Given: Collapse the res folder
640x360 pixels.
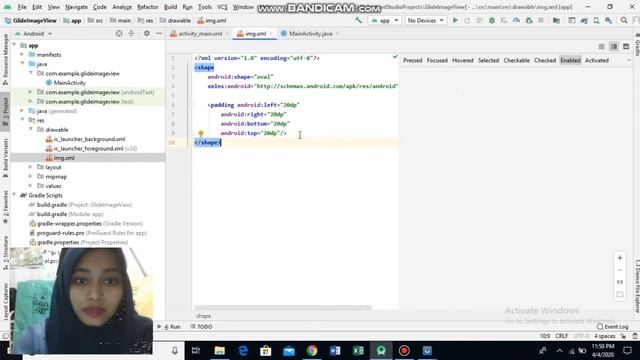Looking at the screenshot, I should click(x=22, y=120).
